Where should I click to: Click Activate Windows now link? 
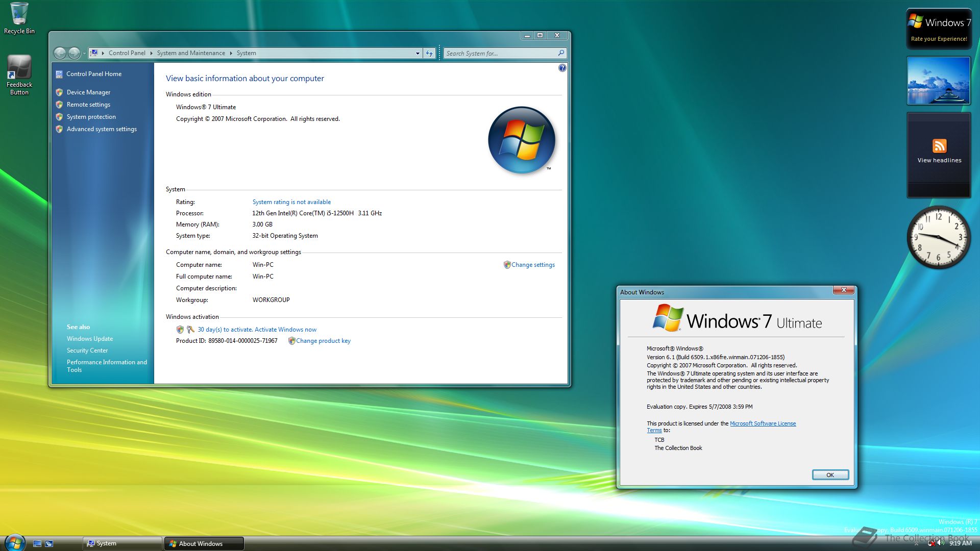[x=285, y=330]
